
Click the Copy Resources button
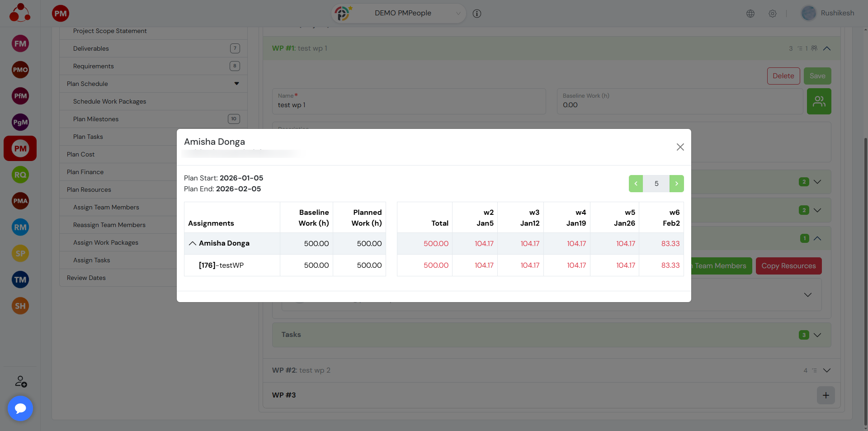click(x=788, y=266)
